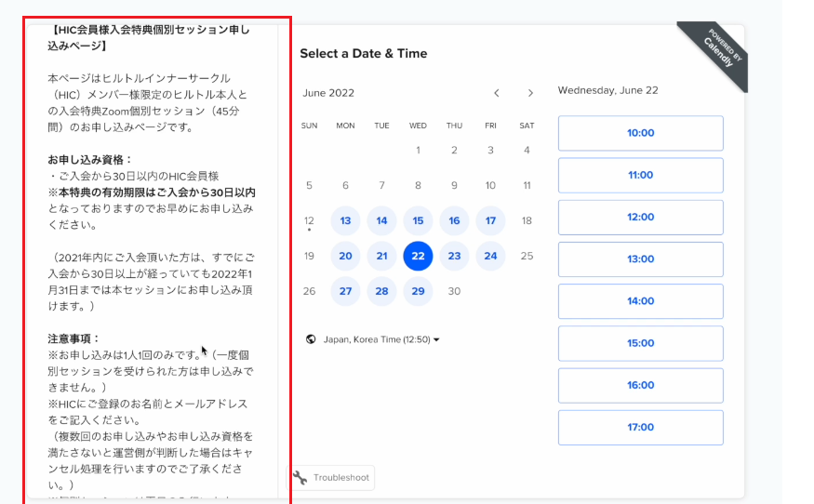Book the 14:00 time slot

[x=641, y=301]
